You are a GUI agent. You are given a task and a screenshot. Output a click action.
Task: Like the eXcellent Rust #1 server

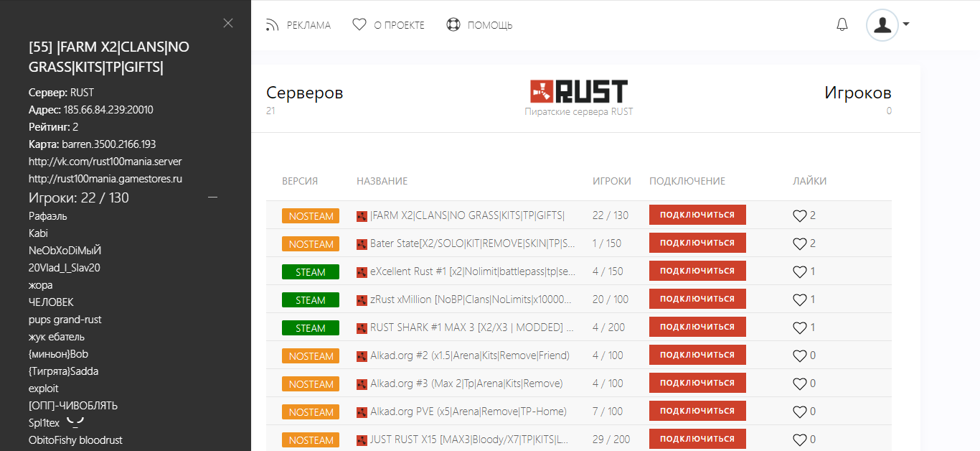coord(800,271)
